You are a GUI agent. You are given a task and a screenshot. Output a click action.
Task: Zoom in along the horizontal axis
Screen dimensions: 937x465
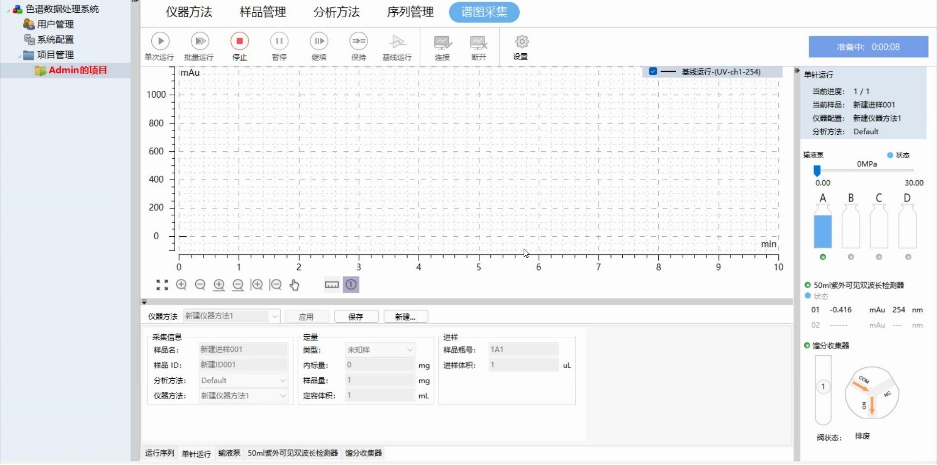[219, 284]
